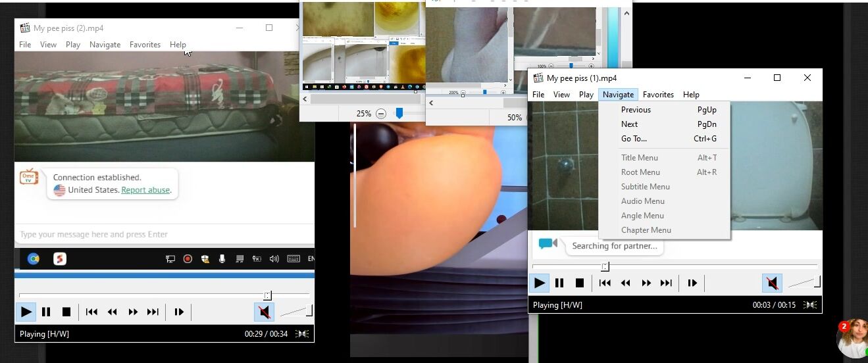Image resolution: width=868 pixels, height=363 pixels.
Task: Stop playback in the (1).mp4 player
Action: 580,283
